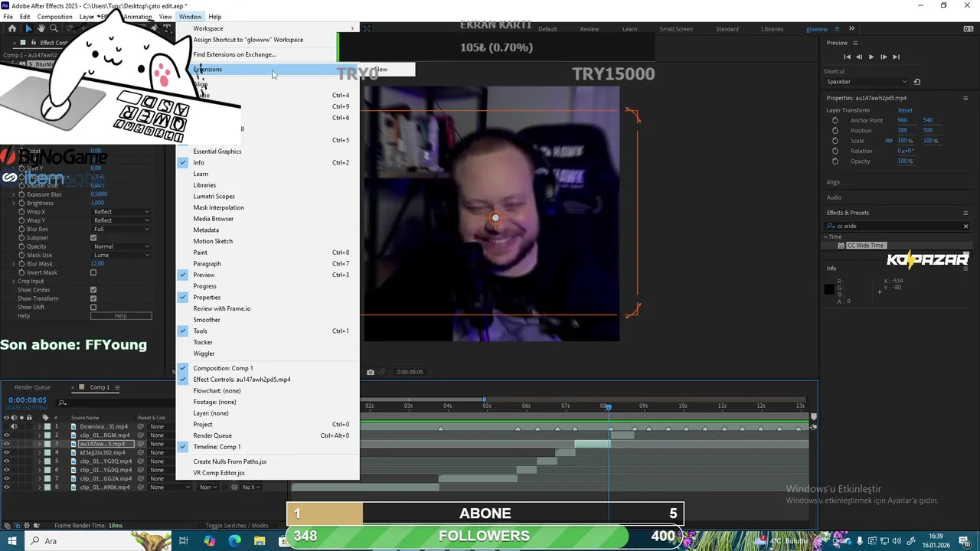Toggle the Anchor Point stopwatch in Properties

(x=835, y=120)
